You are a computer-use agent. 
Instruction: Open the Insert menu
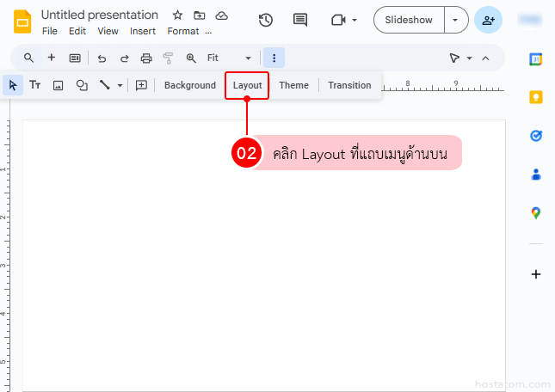click(143, 31)
